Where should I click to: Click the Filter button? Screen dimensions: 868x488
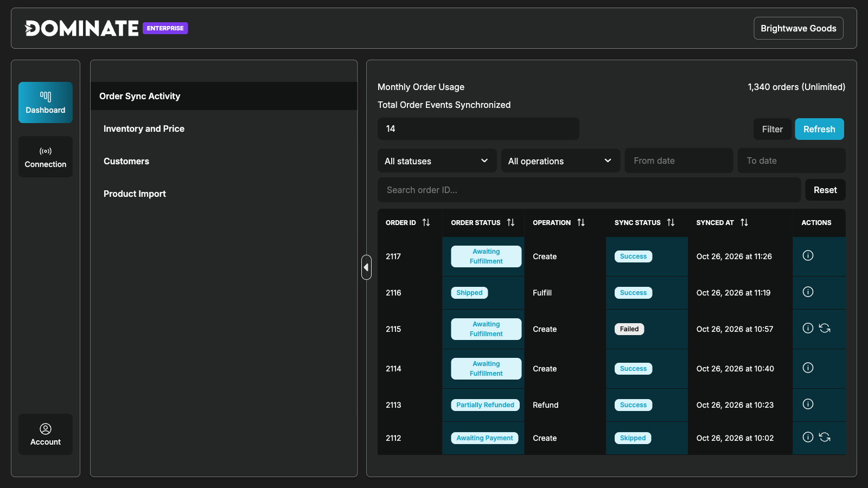(x=772, y=129)
